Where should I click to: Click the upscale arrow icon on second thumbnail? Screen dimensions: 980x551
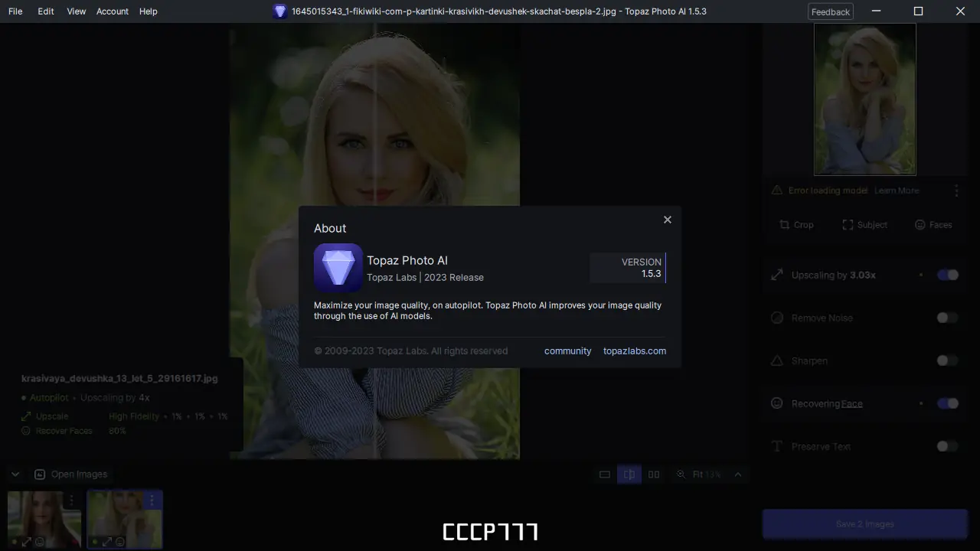107,542
